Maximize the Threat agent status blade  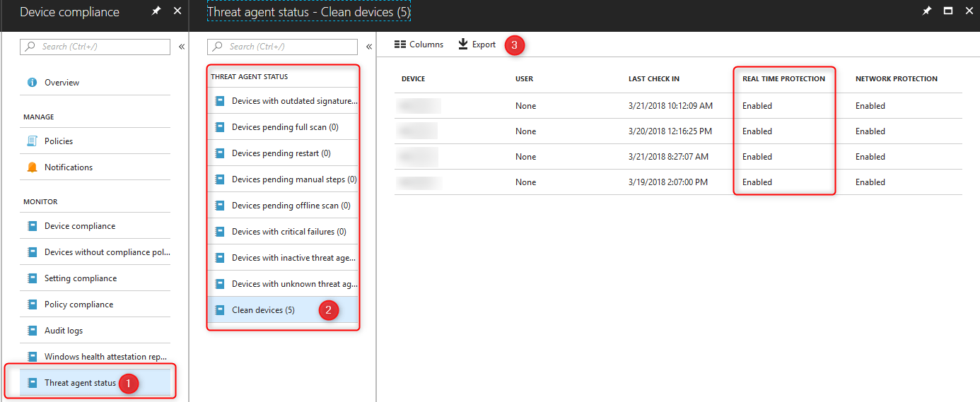pos(948,11)
